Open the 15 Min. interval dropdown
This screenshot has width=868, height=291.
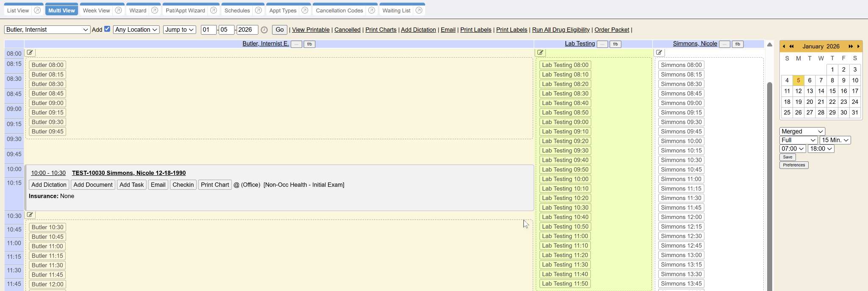835,140
